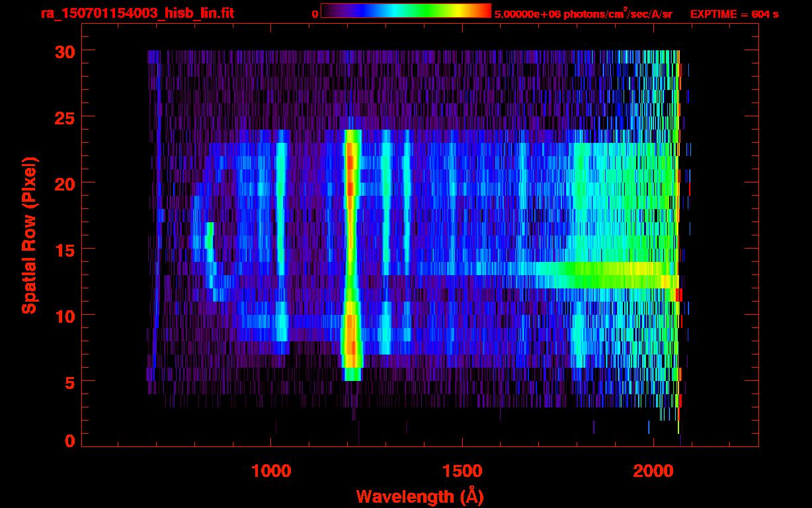
Task: Click the 1500 tick label on the wavelength axis
Action: point(462,471)
